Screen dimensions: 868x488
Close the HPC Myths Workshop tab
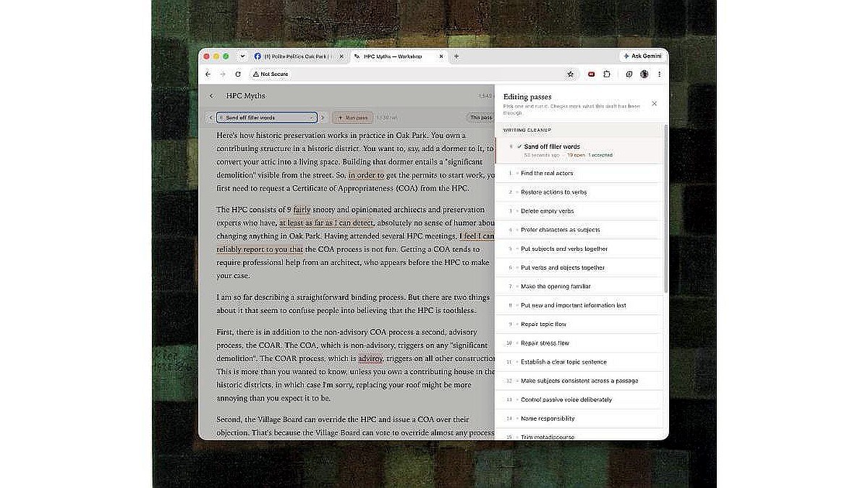(x=441, y=56)
